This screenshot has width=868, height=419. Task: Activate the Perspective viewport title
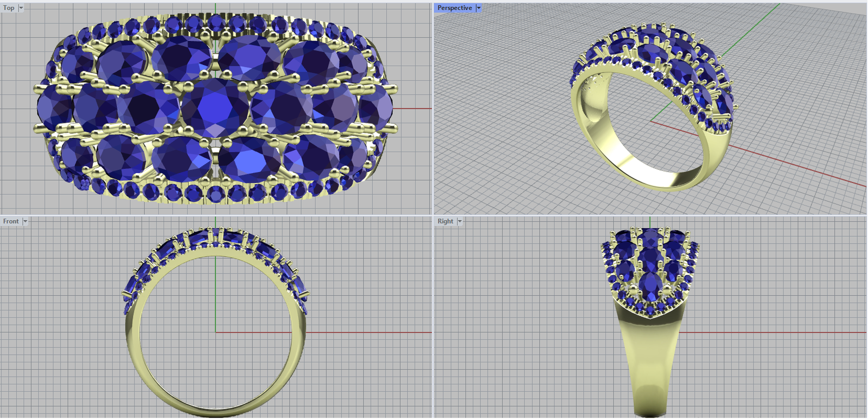454,8
